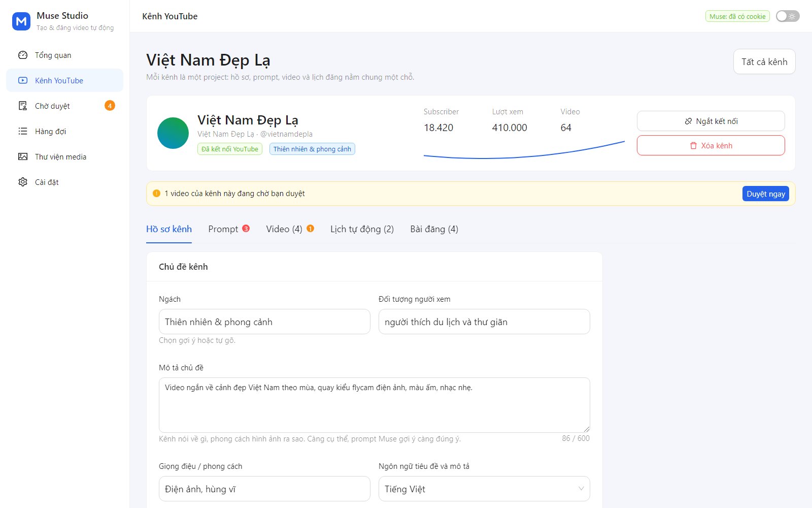Click the channel avatar circle

click(173, 133)
